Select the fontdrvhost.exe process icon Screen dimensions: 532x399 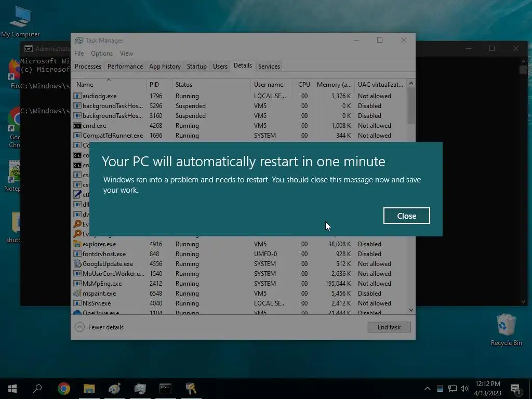(x=77, y=254)
